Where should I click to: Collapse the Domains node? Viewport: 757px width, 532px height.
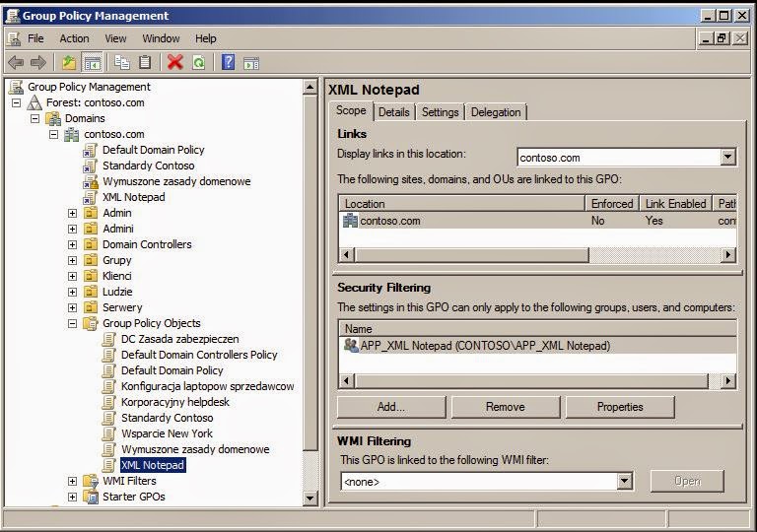(x=34, y=119)
